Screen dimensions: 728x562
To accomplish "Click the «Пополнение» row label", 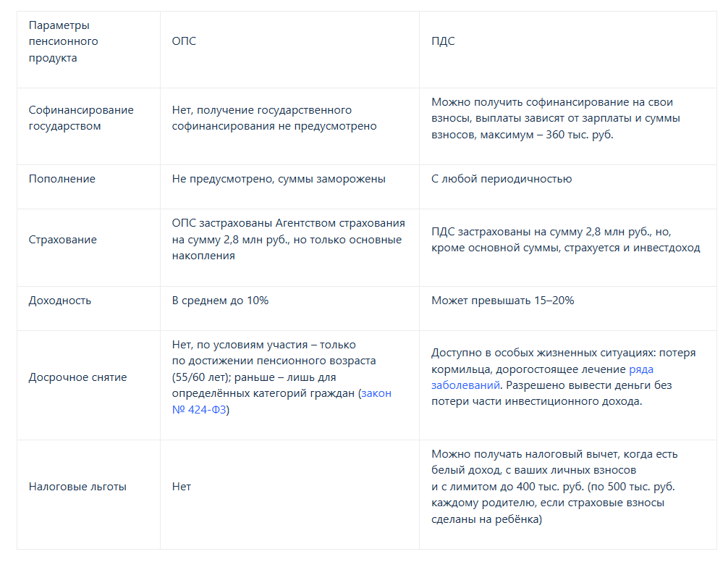I will pos(62,179).
